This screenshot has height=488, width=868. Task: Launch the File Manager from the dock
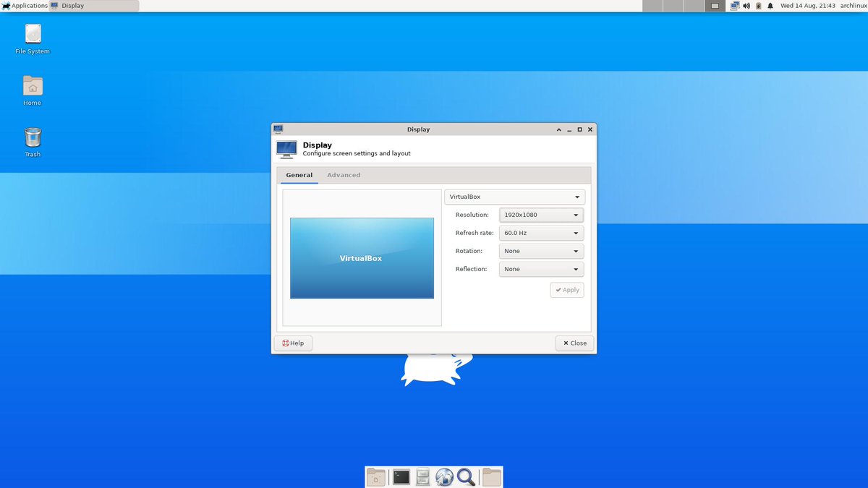click(x=423, y=477)
